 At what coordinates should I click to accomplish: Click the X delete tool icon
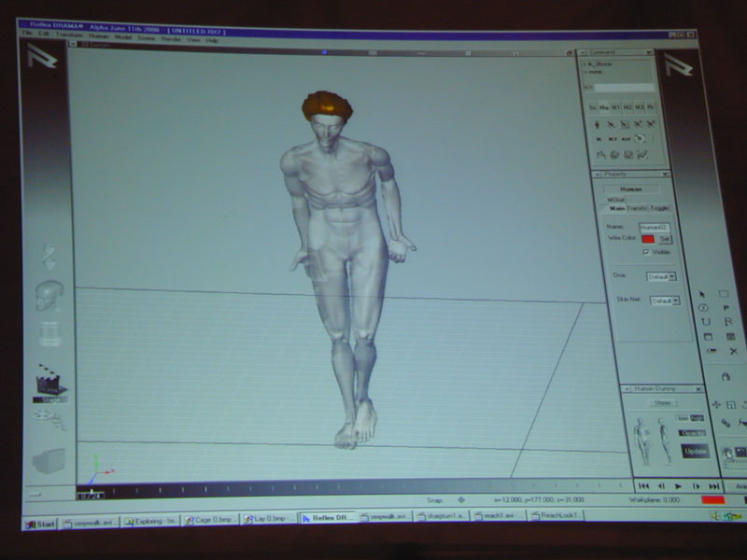(732, 352)
